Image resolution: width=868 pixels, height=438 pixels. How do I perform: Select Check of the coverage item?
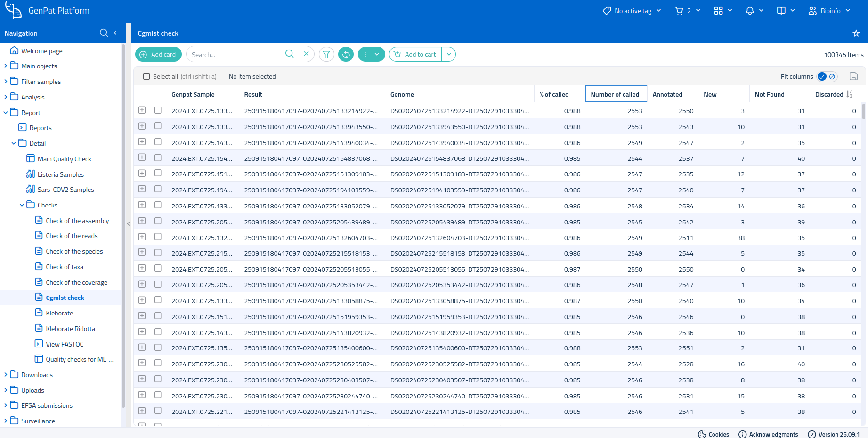(76, 282)
